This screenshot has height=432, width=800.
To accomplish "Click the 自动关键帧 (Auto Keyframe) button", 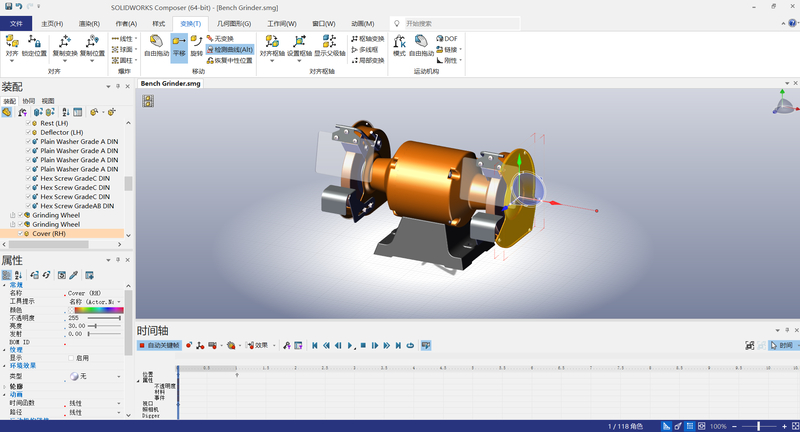I will (x=159, y=345).
